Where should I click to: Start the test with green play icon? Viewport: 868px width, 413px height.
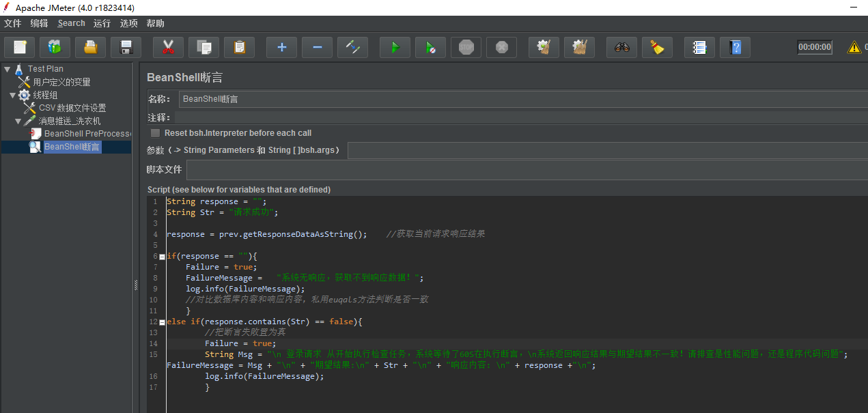click(395, 47)
